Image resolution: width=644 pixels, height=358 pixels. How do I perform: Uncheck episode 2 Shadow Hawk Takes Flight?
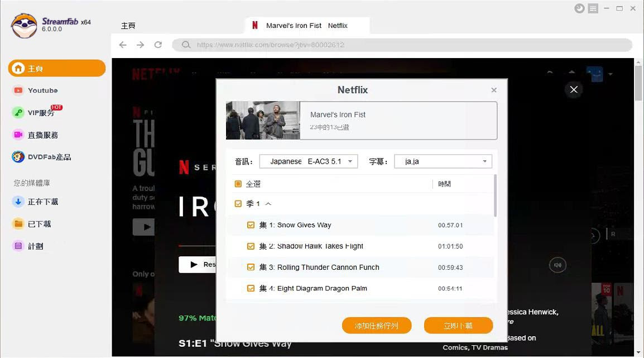(x=251, y=246)
